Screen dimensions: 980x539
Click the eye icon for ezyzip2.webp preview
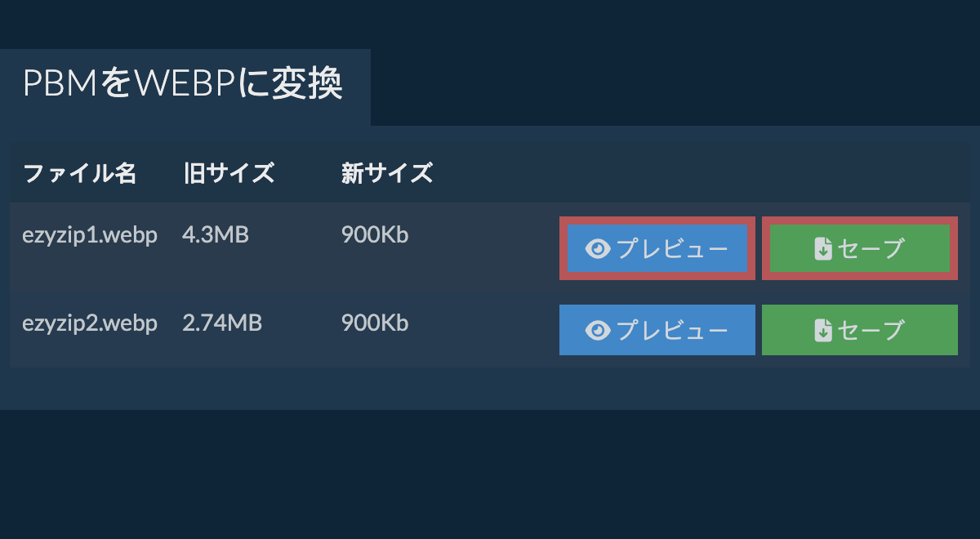click(x=599, y=331)
